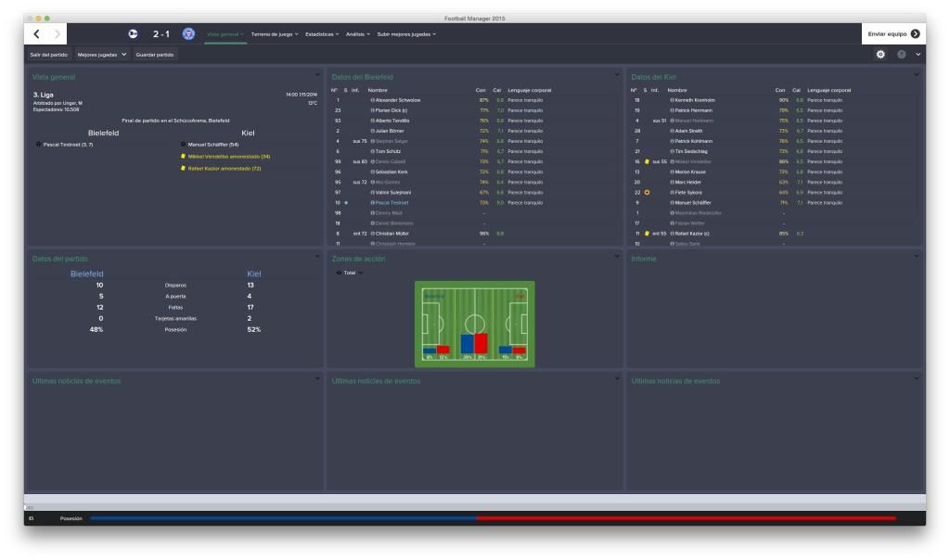This screenshot has width=950, height=560.
Task: Click Salir del partido button
Action: coord(49,55)
